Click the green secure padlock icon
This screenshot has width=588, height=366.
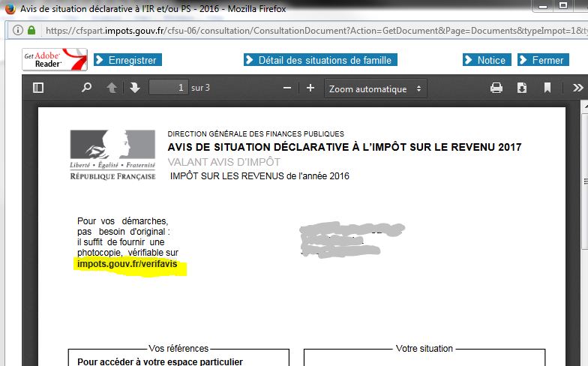tap(31, 30)
